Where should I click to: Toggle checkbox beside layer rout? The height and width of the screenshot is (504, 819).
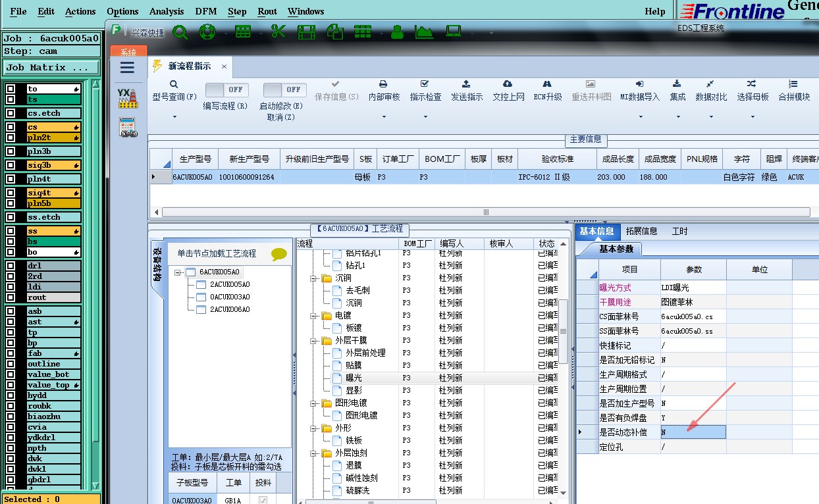tap(11, 297)
